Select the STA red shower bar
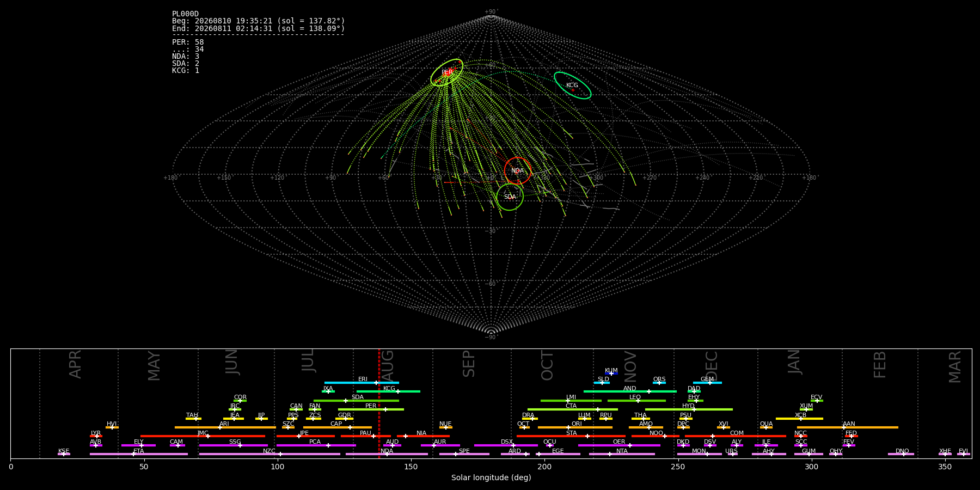980x490 pixels. [571, 436]
